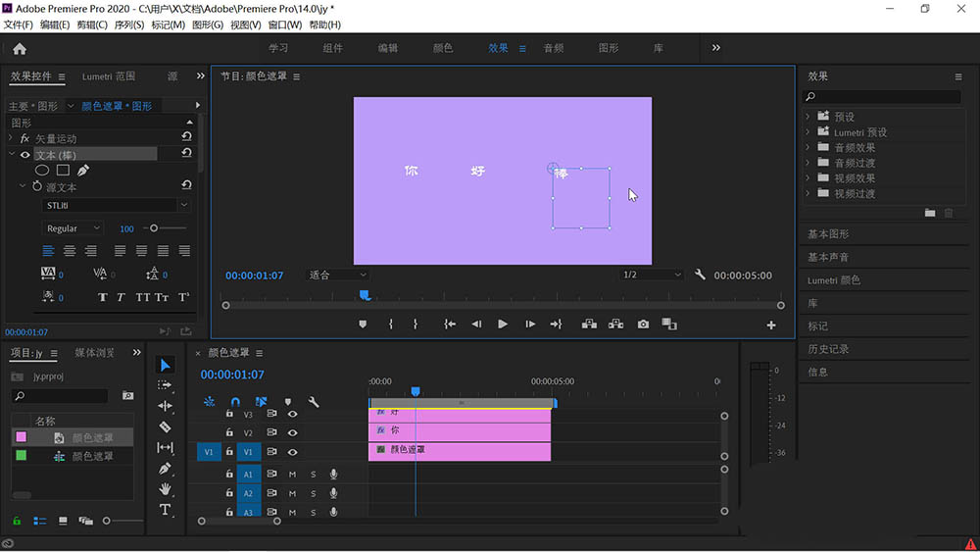The width and height of the screenshot is (980, 552).
Task: Expand the Lumetri 预设 folder
Action: (808, 132)
